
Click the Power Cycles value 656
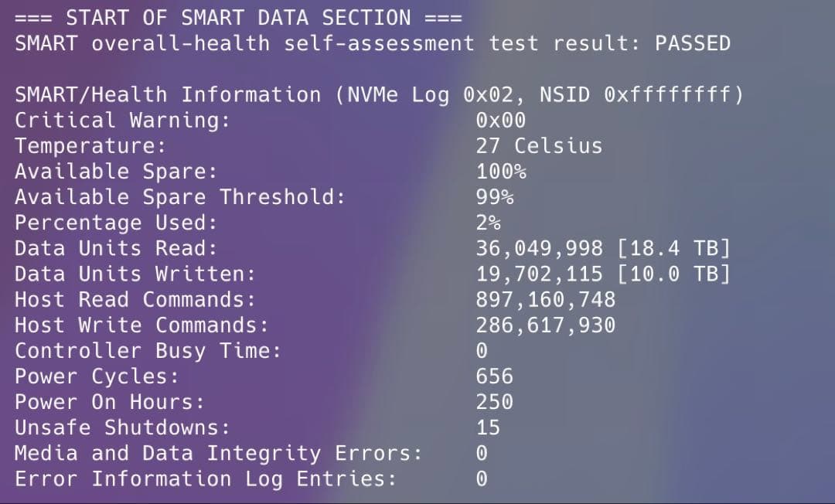click(495, 376)
